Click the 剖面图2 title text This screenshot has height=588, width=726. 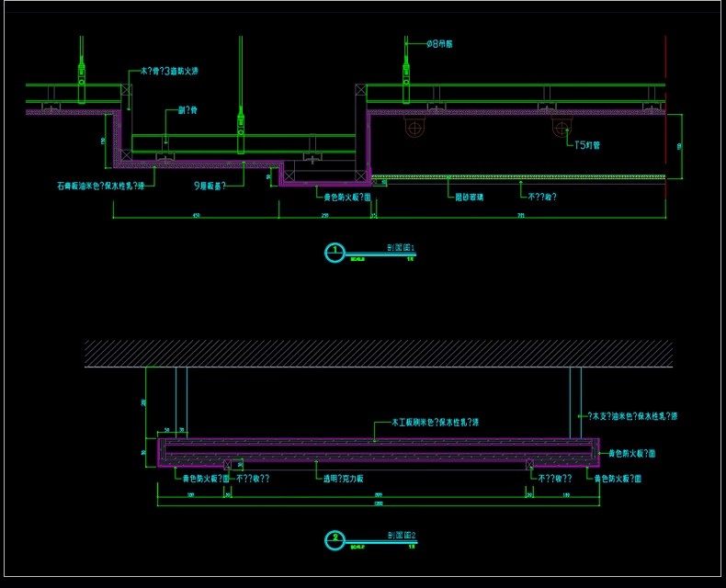coord(401,535)
